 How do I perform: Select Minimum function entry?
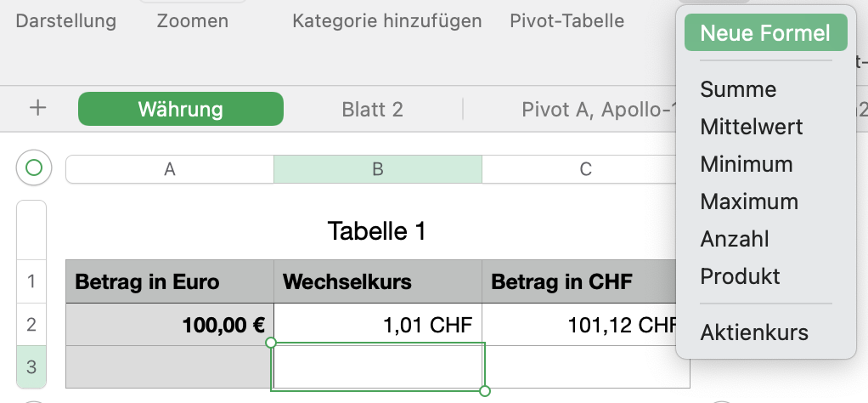[x=747, y=164]
